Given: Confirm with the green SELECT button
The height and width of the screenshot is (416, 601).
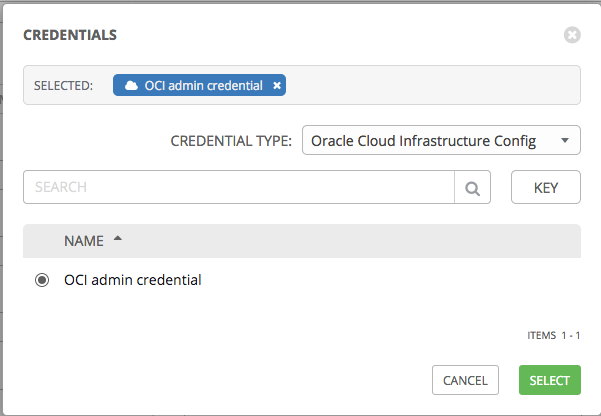Looking at the screenshot, I should [x=550, y=380].
